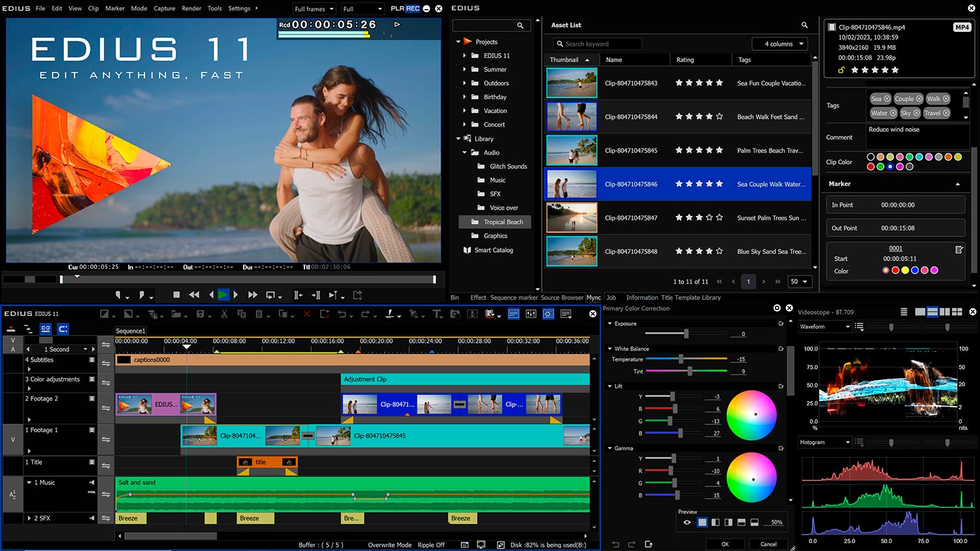Click the save icon in timeline toolbar
Image resolution: width=980 pixels, height=551 pixels.
[x=201, y=314]
